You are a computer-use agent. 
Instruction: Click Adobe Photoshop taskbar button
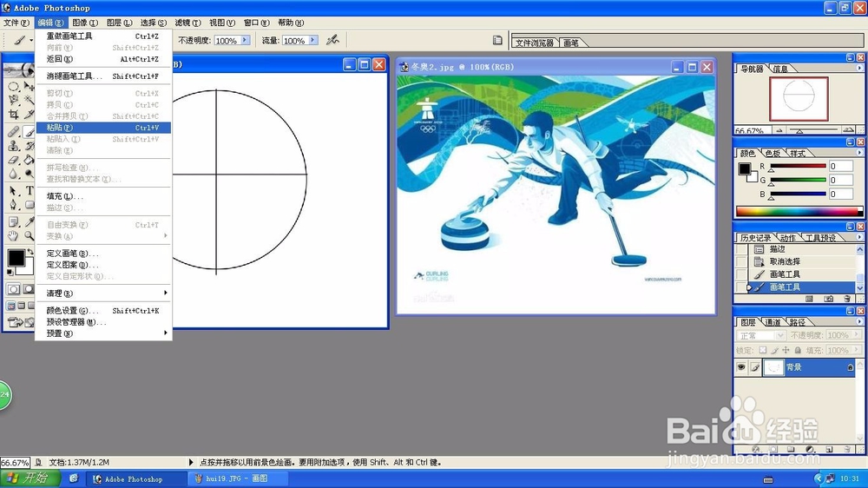click(135, 478)
